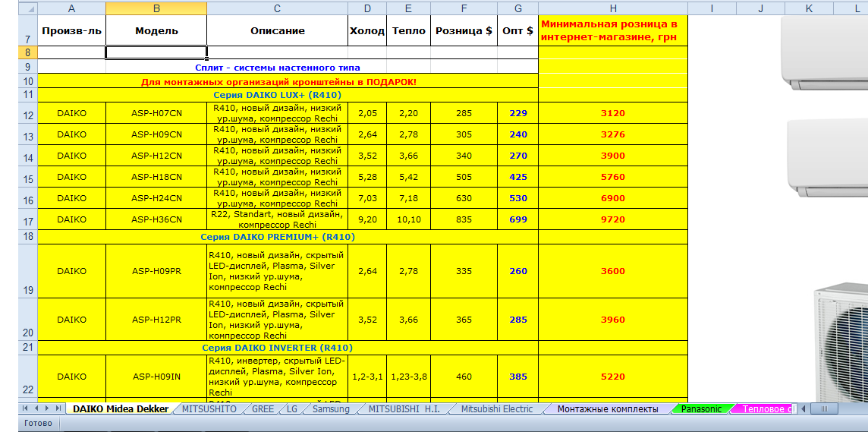The height and width of the screenshot is (432, 868).
Task: Select row 19 header
Action: [27, 271]
